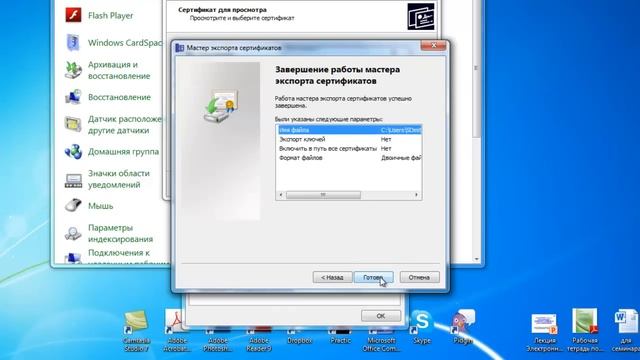Image resolution: width=640 pixels, height=360 pixels.
Task: Open Значки области уведомлений icon
Action: click(73, 180)
